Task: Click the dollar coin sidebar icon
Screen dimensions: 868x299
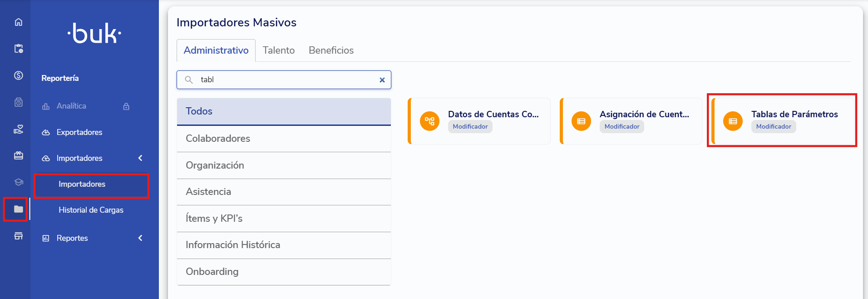Action: (19, 75)
